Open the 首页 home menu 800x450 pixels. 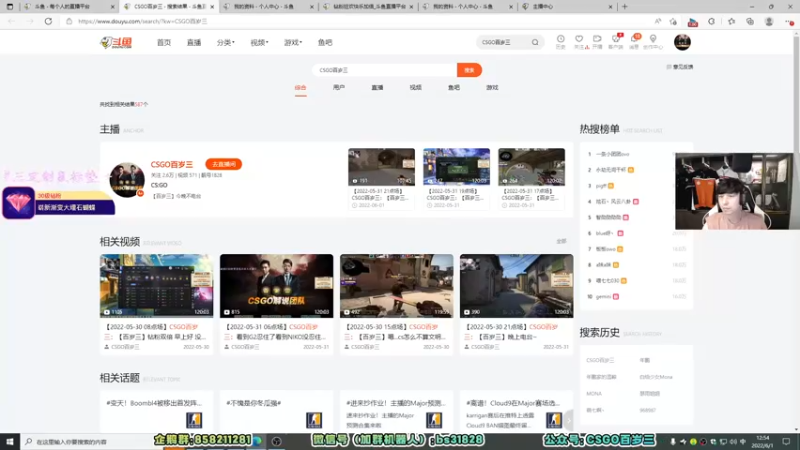(x=164, y=42)
